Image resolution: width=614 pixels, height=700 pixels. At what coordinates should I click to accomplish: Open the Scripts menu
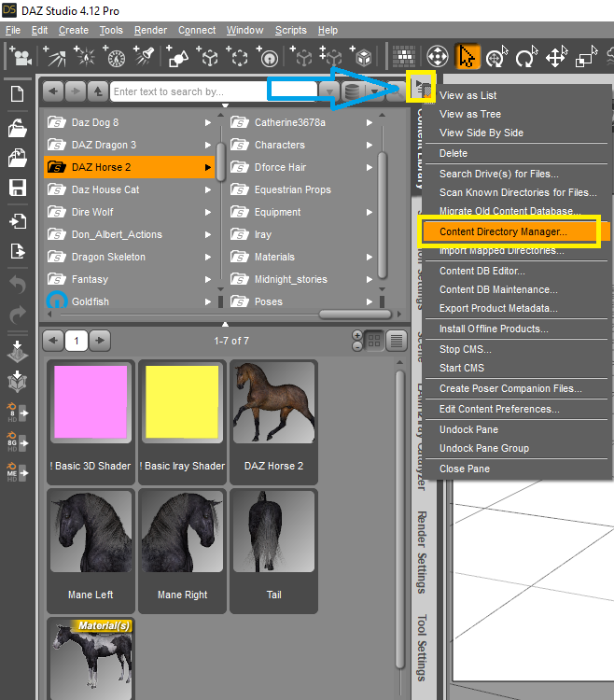point(290,31)
